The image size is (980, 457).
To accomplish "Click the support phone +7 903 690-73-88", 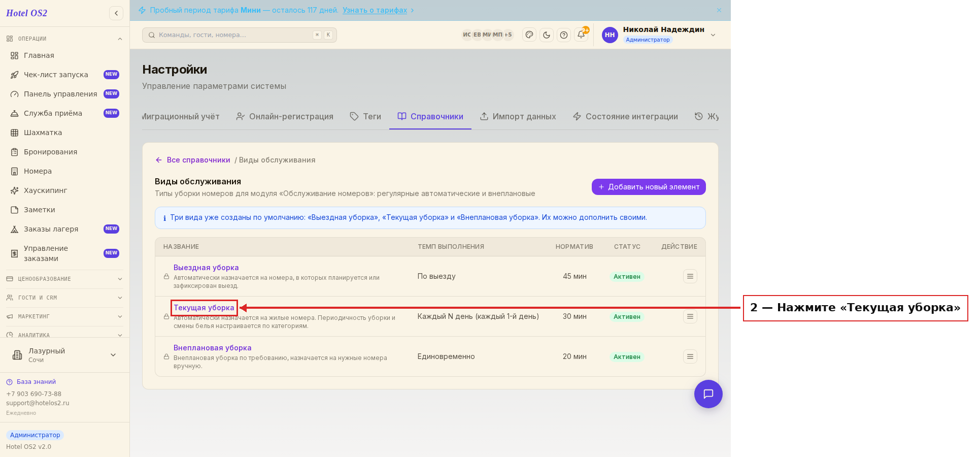I will click(33, 394).
